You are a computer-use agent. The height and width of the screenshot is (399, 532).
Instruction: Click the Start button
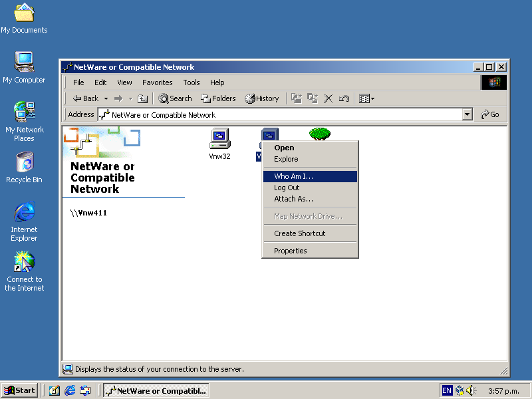tap(19, 390)
